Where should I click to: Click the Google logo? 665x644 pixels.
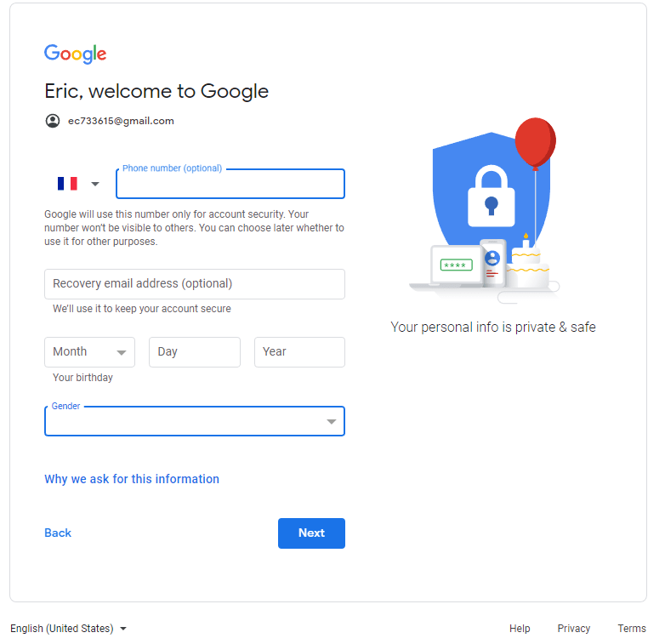click(75, 54)
